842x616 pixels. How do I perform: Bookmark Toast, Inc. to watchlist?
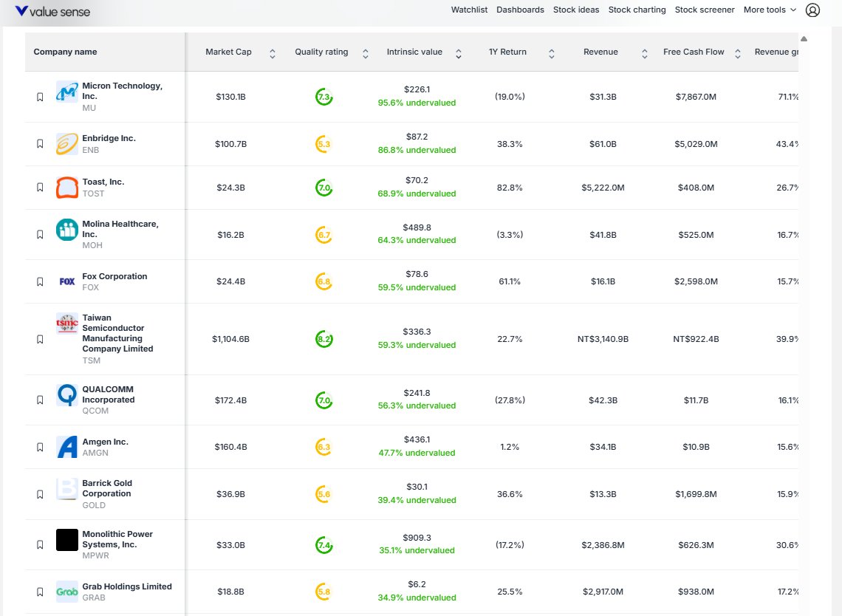coord(40,188)
